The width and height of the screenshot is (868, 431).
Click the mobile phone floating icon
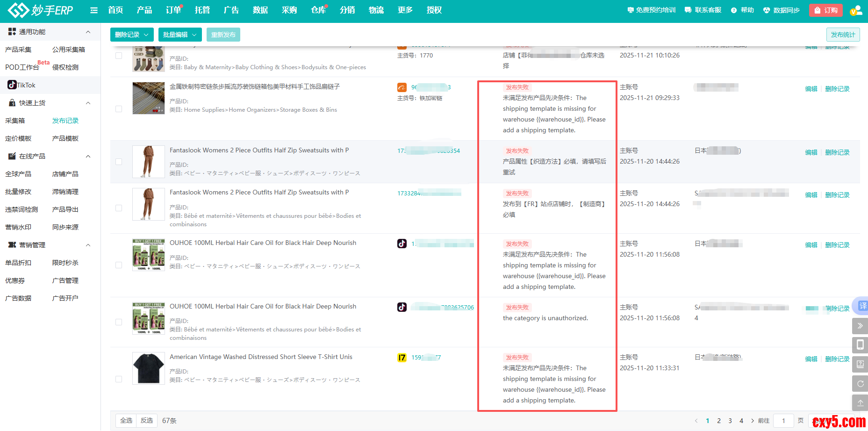[860, 345]
